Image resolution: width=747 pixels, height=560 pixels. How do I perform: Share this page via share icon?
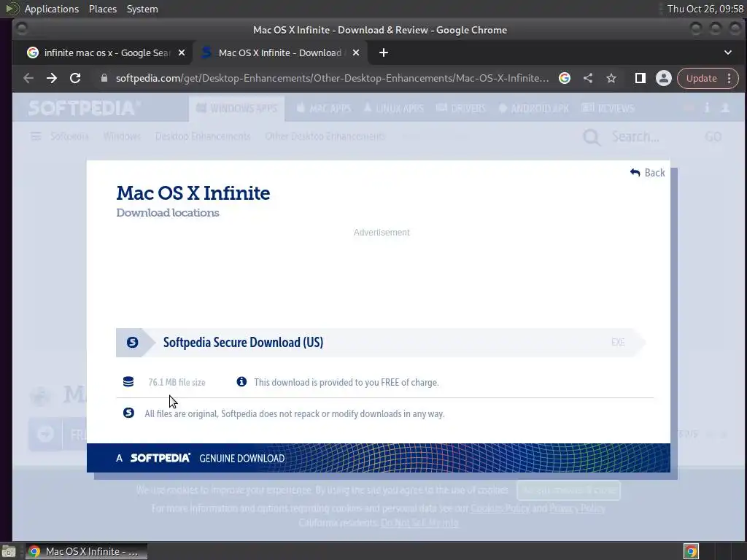coord(588,78)
